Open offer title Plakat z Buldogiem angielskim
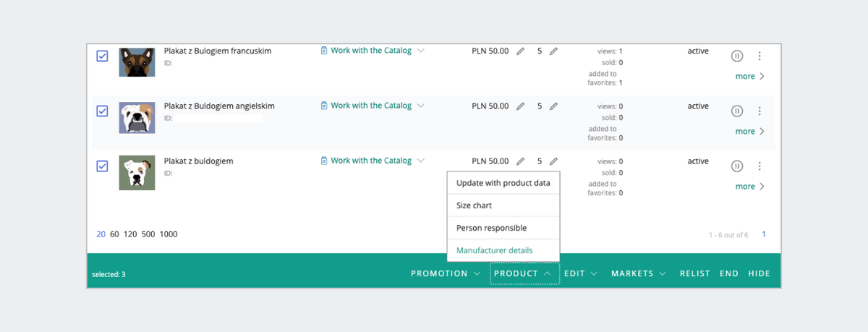Viewport: 868px width, 332px height. tap(219, 106)
